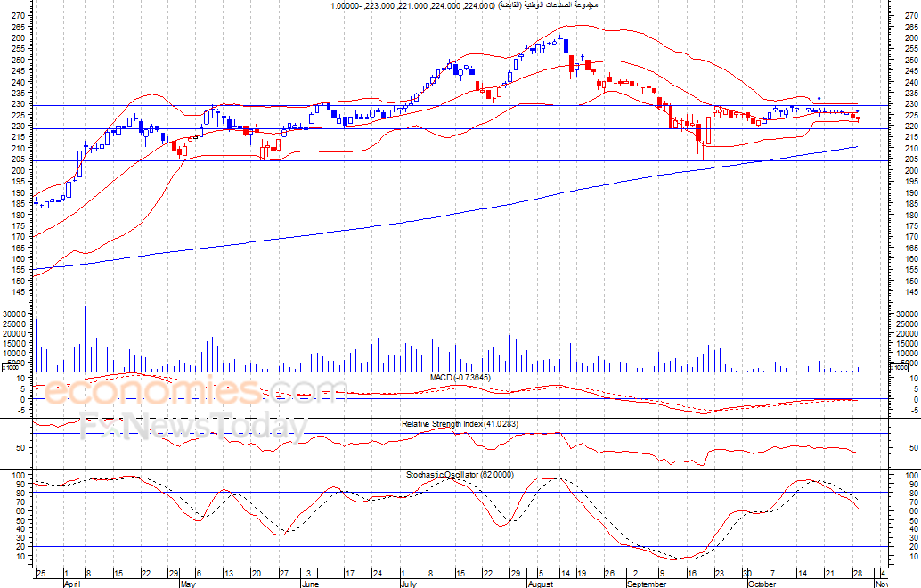Click date tick 19 on the time axis
The width and height of the screenshot is (921, 588).
[x=581, y=574]
